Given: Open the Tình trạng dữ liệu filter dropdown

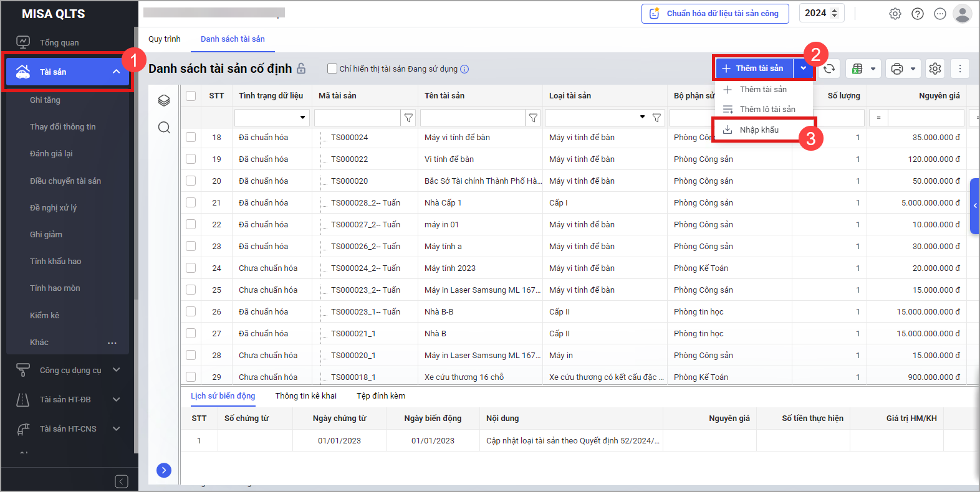Looking at the screenshot, I should click(303, 118).
